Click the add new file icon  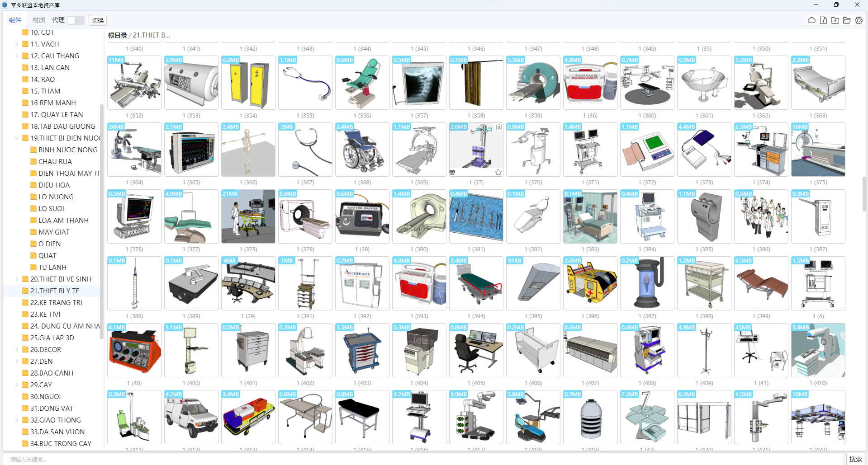coord(823,20)
